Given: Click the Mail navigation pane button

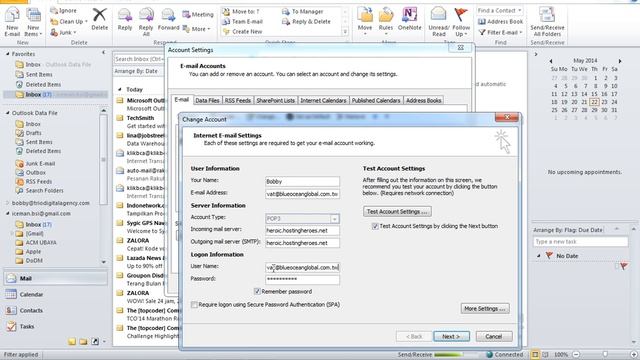Looking at the screenshot, I should pos(56,278).
